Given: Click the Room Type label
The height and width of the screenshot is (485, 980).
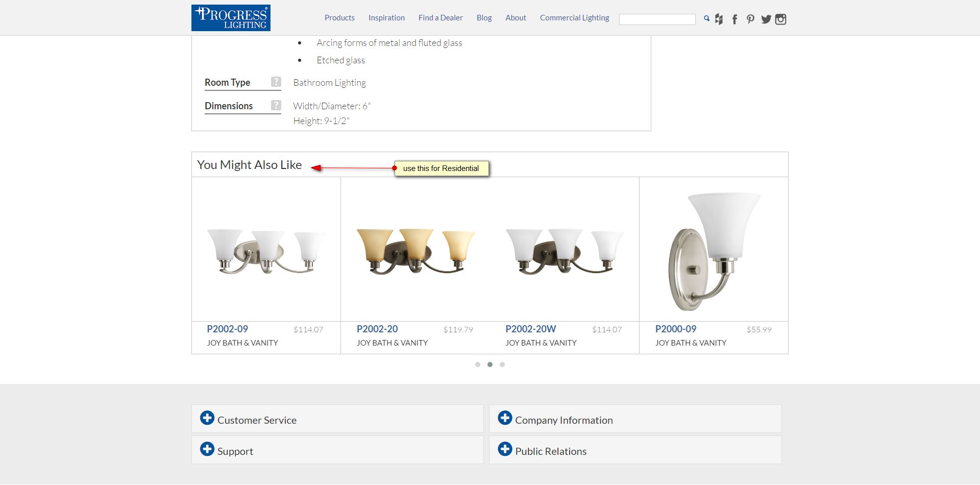Looking at the screenshot, I should click(228, 82).
